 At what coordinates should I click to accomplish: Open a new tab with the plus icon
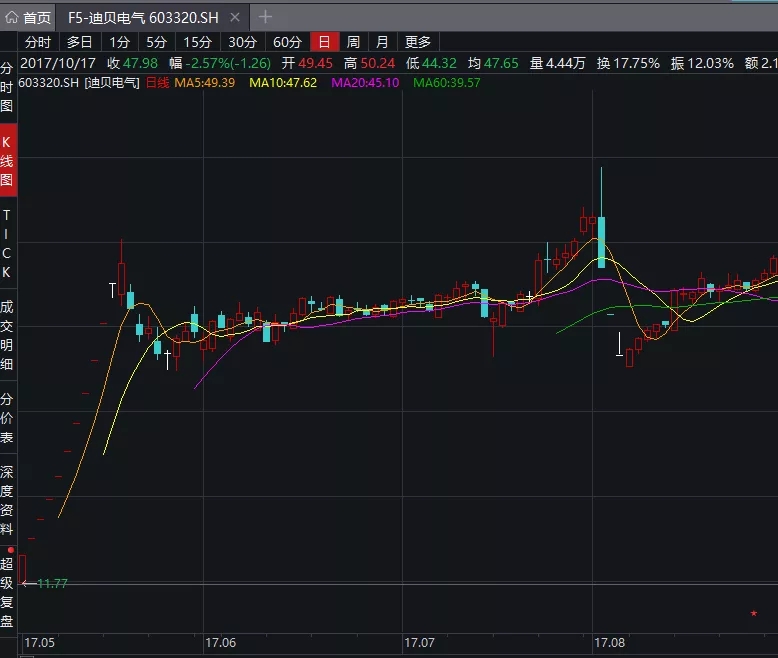[265, 17]
